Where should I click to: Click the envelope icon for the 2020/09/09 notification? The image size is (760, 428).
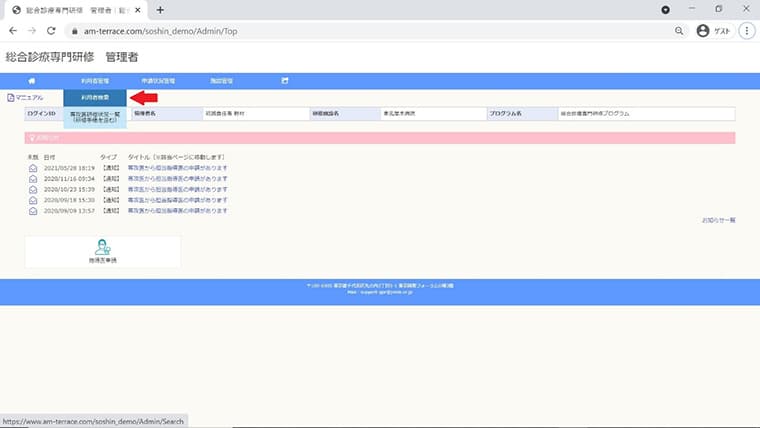point(32,211)
